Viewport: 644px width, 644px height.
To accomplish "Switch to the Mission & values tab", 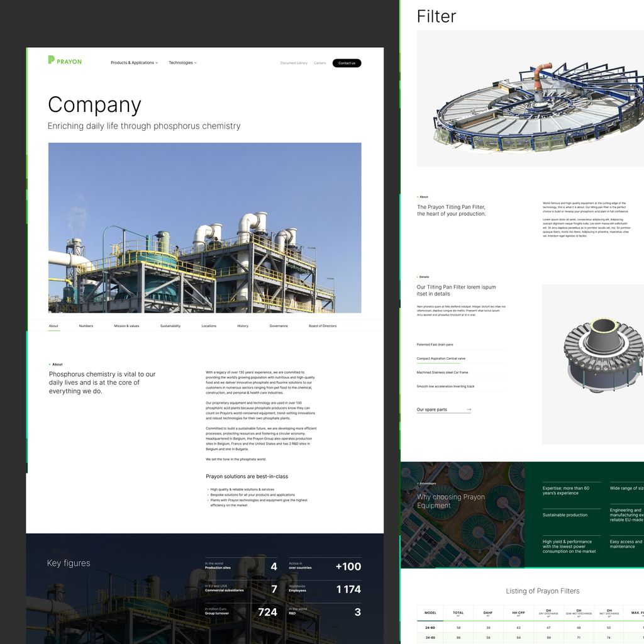I will 126,326.
